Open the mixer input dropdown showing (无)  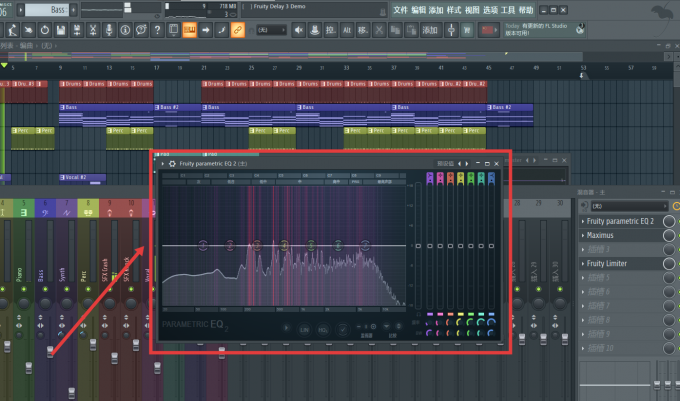[629, 206]
